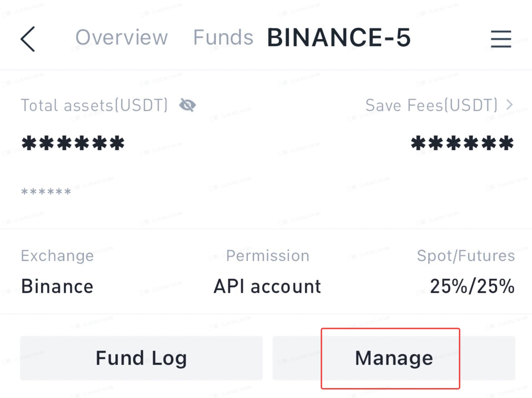
Task: Open the hamburger menu icon
Action: (x=501, y=39)
